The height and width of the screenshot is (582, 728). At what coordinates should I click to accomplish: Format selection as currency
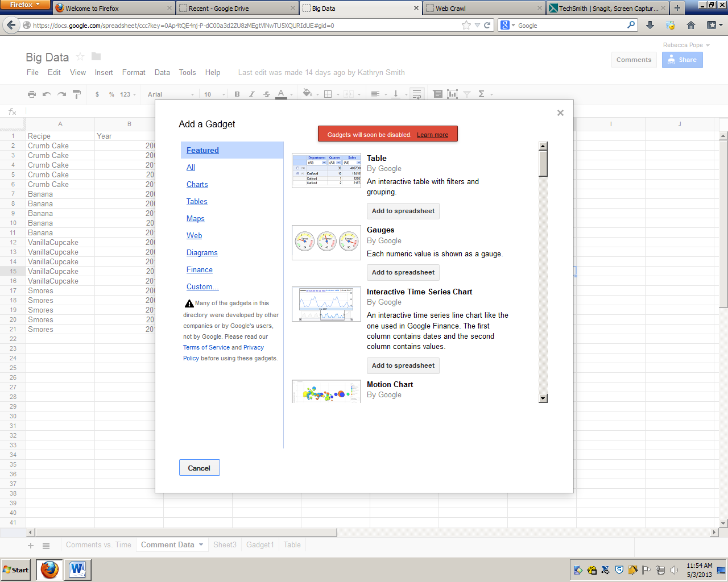coord(97,94)
